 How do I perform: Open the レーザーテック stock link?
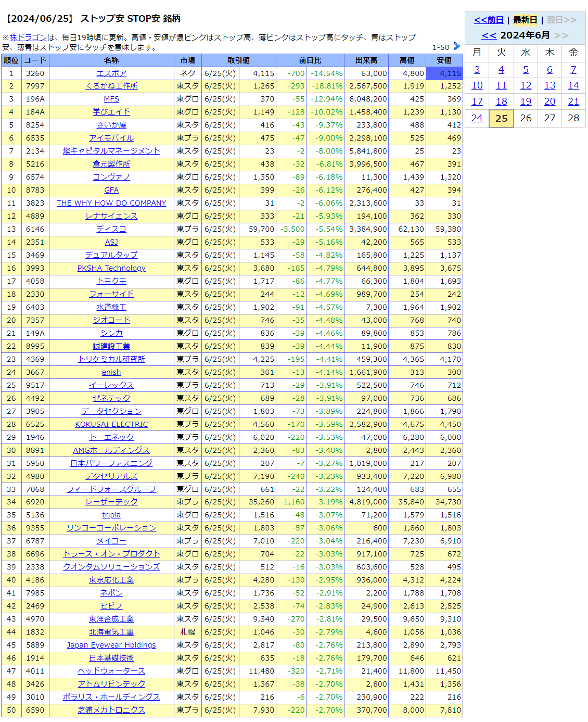coord(111,502)
